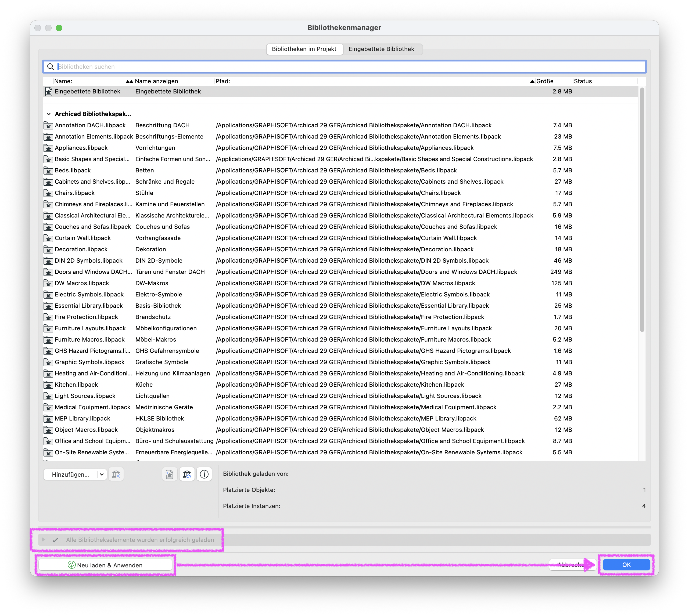Open the library information icon
689x616 pixels.
pyautogui.click(x=204, y=474)
